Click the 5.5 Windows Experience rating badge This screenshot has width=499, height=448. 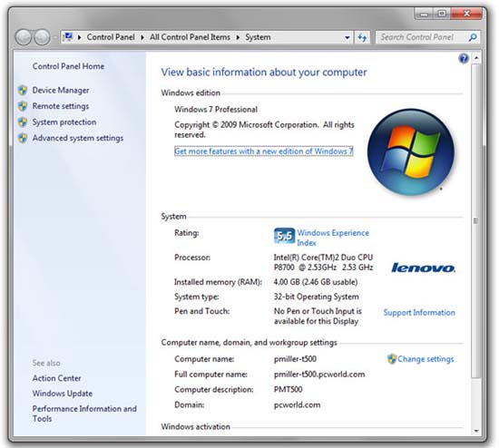pos(284,236)
